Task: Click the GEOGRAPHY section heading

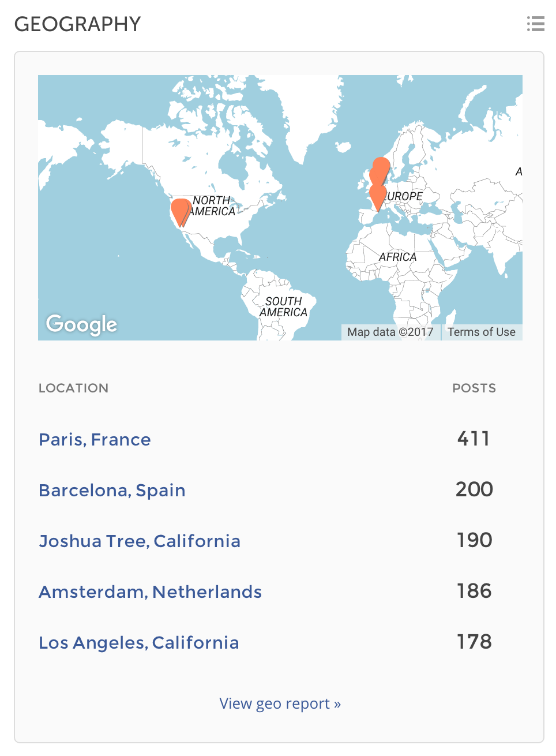Action: 77,24
